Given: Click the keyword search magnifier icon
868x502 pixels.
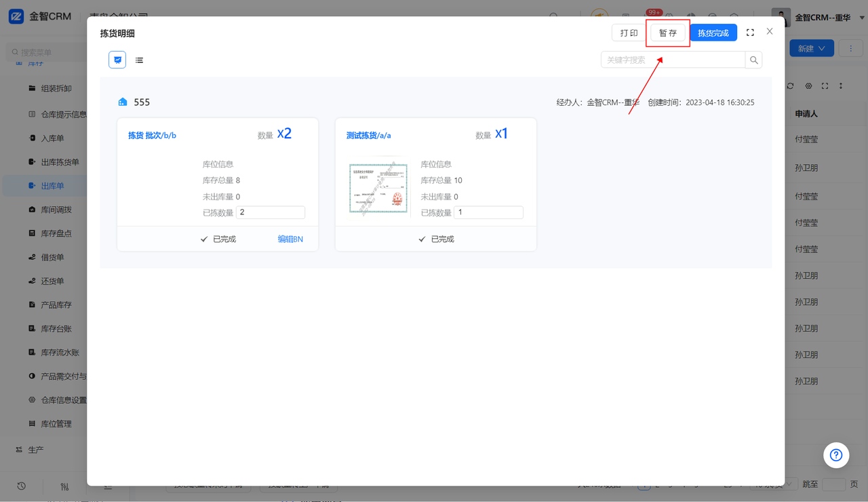Looking at the screenshot, I should 753,60.
